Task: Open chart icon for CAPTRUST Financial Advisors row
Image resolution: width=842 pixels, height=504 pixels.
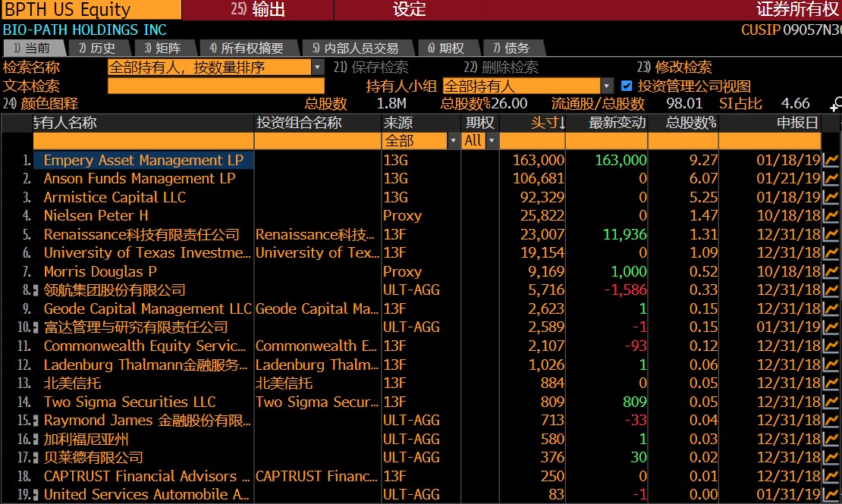Action: 831,476
